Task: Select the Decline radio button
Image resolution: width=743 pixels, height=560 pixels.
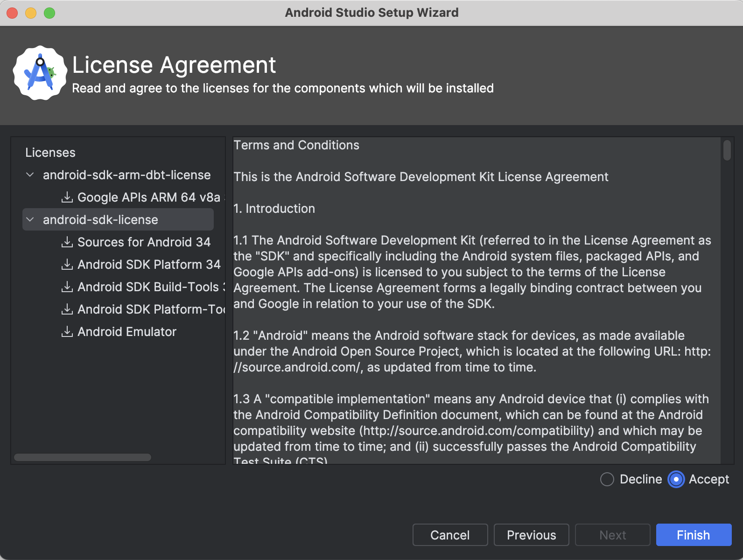Action: click(607, 479)
